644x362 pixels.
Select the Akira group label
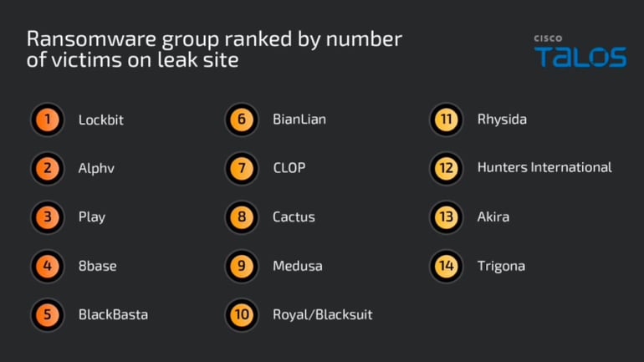point(493,217)
